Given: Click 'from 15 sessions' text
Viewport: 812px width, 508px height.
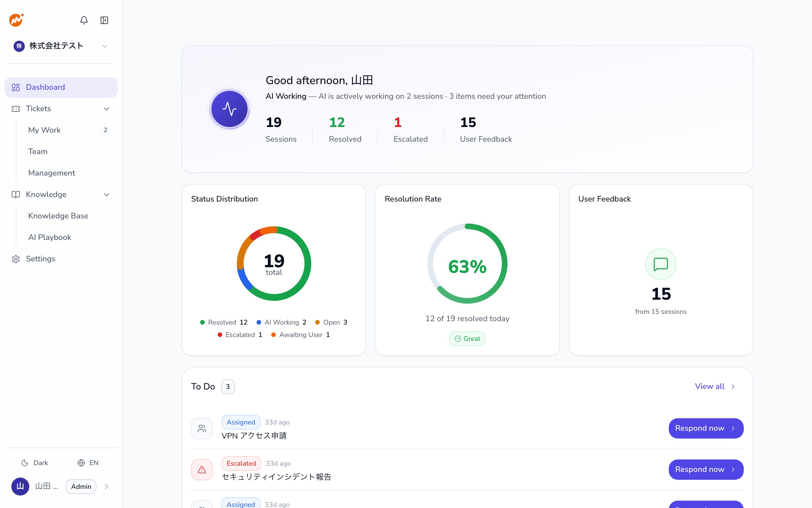Looking at the screenshot, I should coord(661,312).
